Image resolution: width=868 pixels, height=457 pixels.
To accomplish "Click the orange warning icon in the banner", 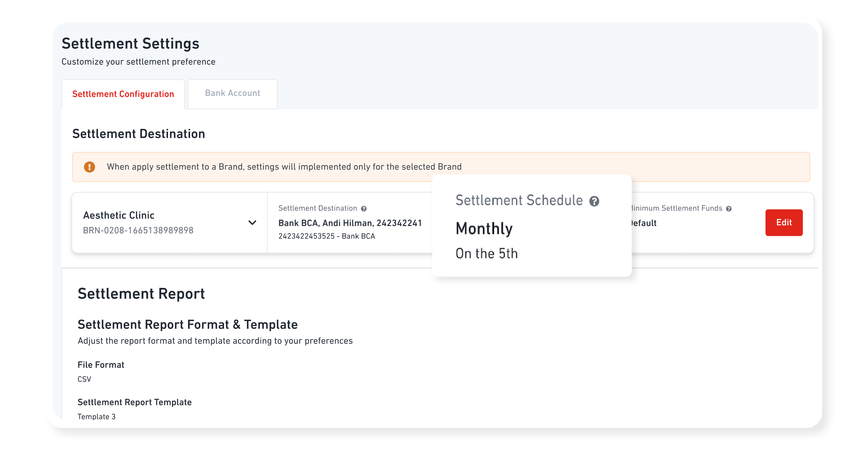I will [x=89, y=167].
